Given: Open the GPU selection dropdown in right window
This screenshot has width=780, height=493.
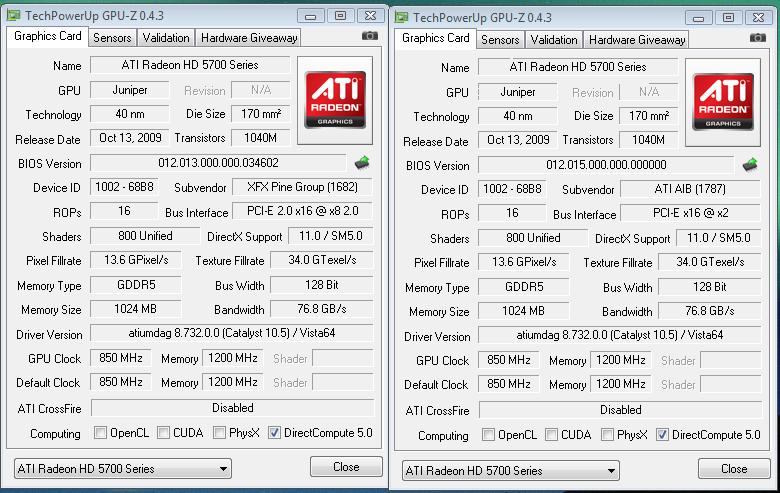Looking at the screenshot, I should coord(511,471).
